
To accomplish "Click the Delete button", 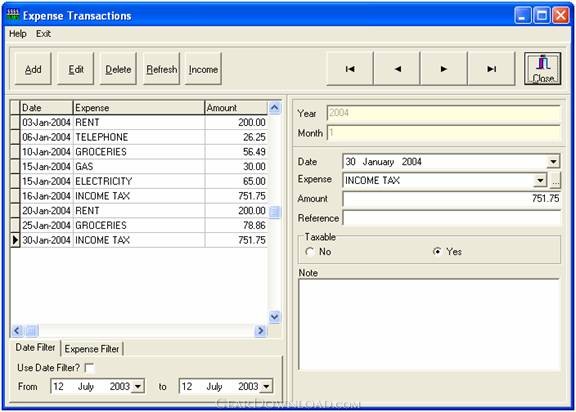I will 118,69.
